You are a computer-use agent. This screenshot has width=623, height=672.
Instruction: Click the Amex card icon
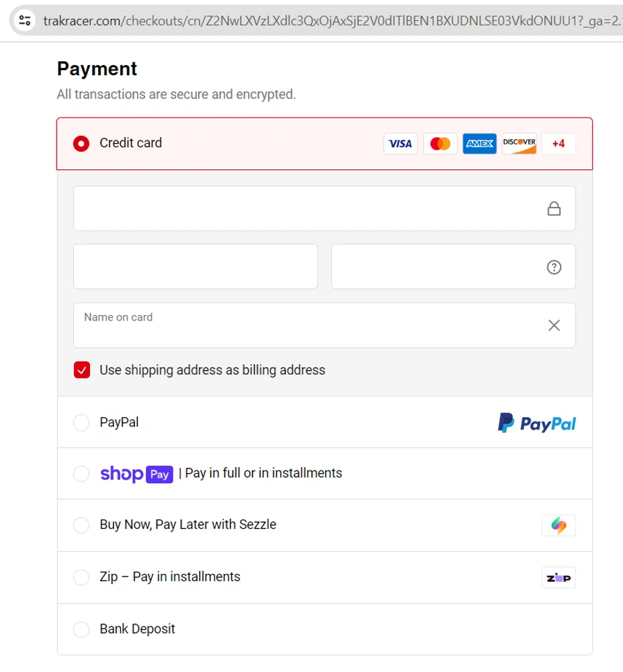click(479, 143)
